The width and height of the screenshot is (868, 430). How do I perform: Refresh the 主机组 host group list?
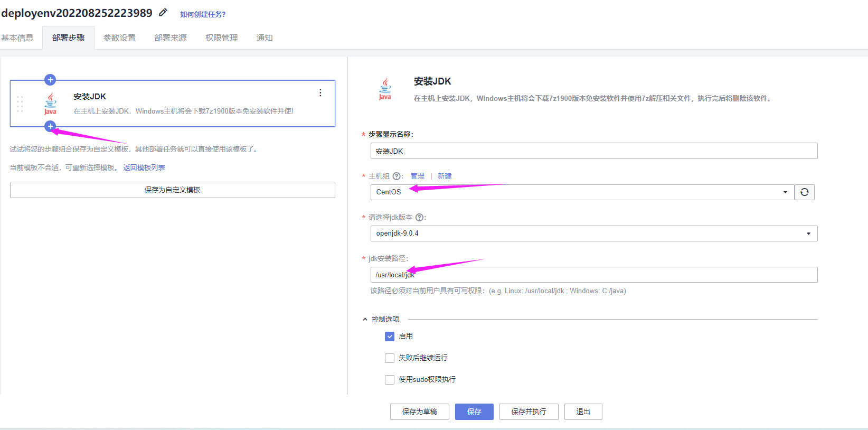click(805, 192)
